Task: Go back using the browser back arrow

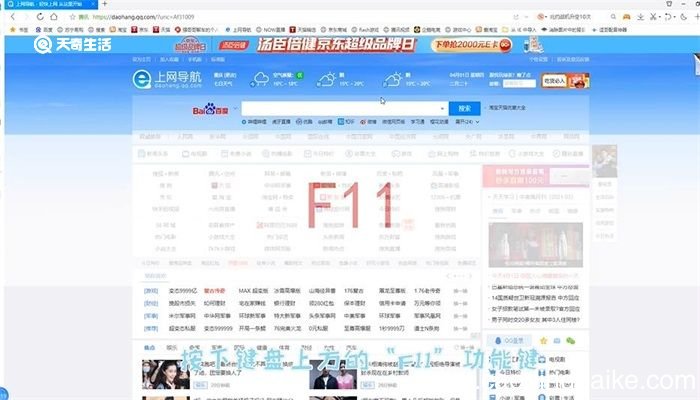Action: coord(12,17)
